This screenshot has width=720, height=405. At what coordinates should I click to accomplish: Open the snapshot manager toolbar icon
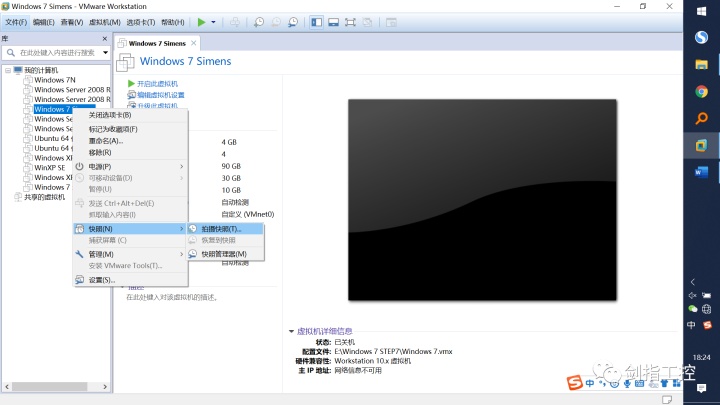coord(293,22)
